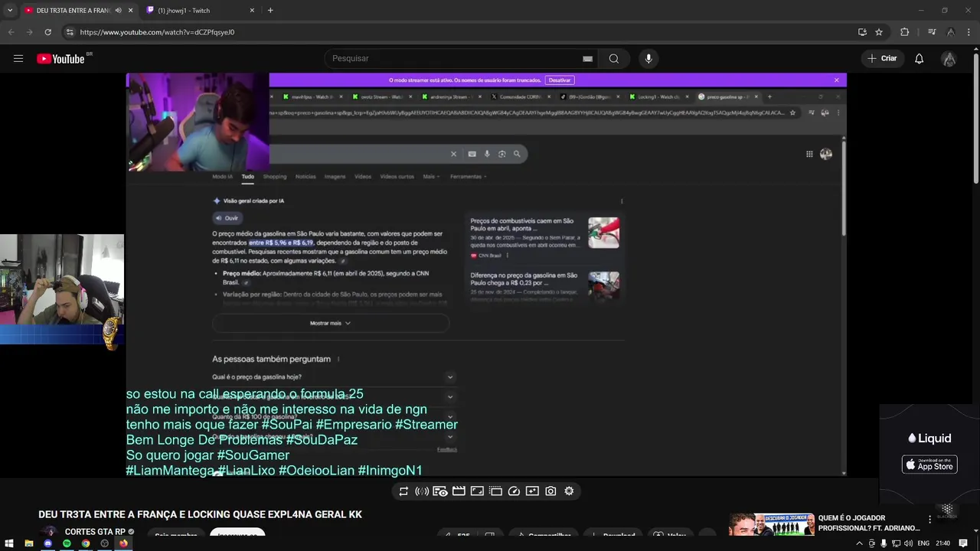The width and height of the screenshot is (980, 551).
Task: Open the ENG language input selector
Action: [x=923, y=543]
